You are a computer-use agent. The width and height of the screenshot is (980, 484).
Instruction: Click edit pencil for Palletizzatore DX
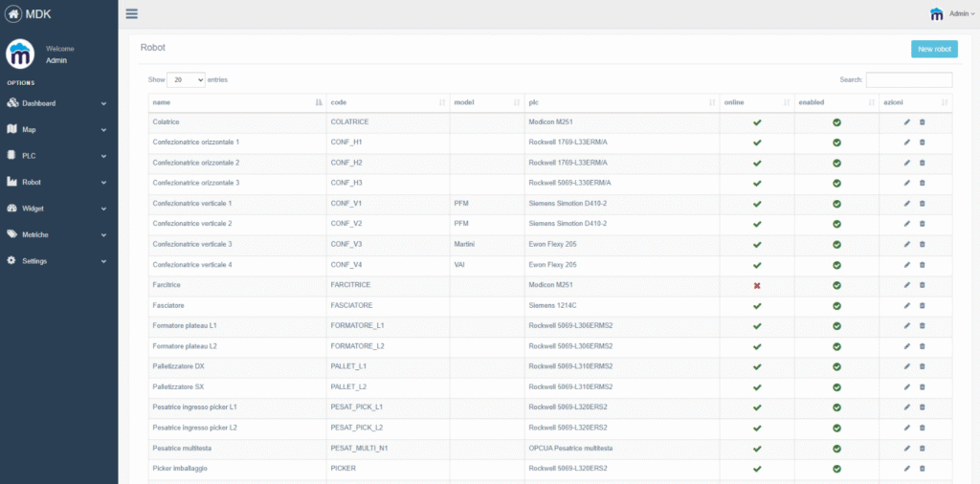point(907,366)
